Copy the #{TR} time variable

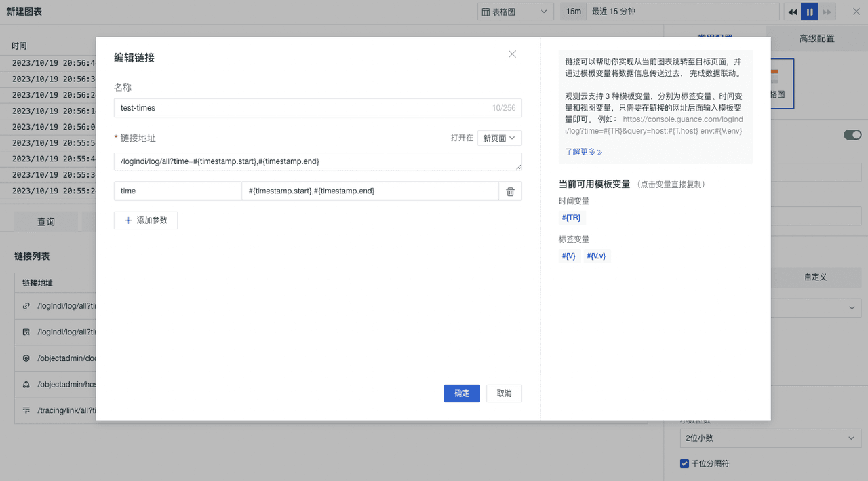point(571,218)
